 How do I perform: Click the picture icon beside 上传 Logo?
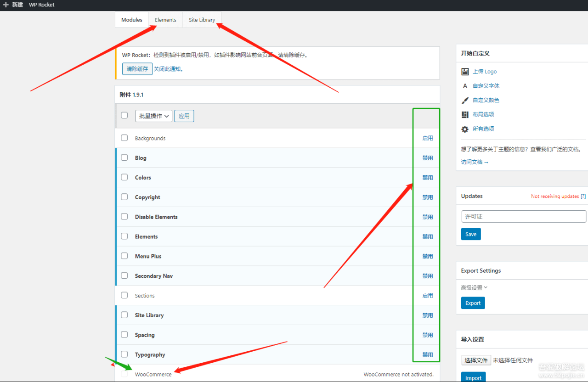[x=465, y=72]
